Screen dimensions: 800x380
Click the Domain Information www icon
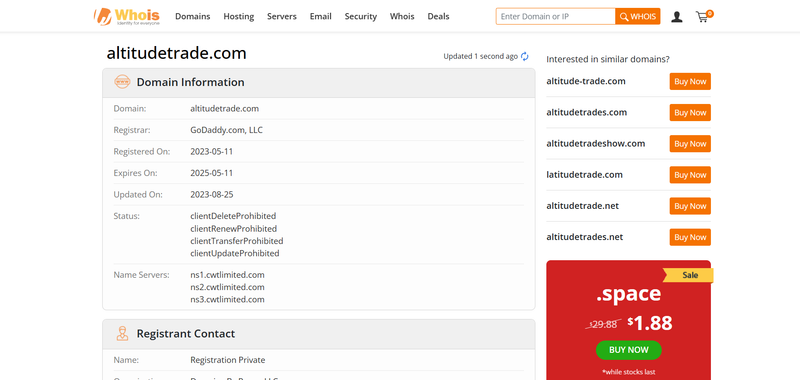point(122,82)
